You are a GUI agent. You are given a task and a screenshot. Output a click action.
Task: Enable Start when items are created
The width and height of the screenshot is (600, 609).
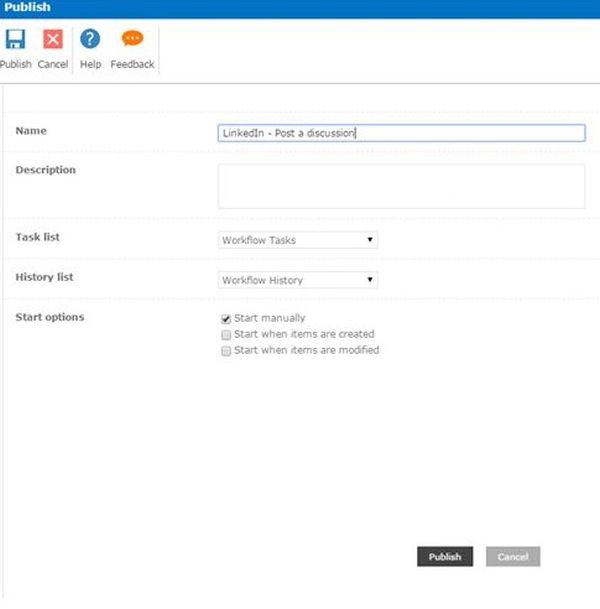tap(226, 335)
